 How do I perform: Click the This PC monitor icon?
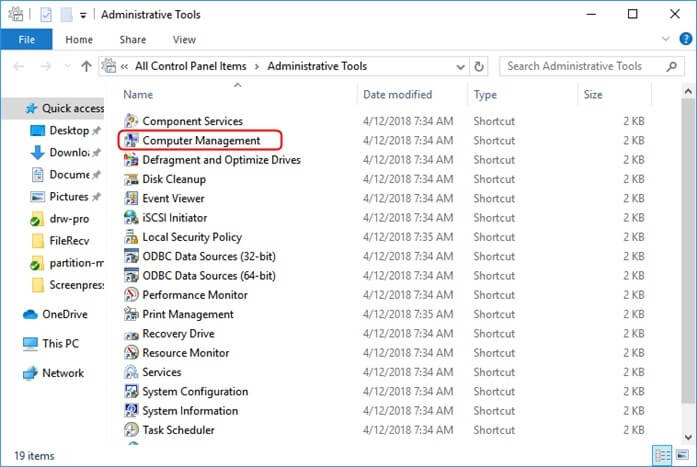click(30, 344)
